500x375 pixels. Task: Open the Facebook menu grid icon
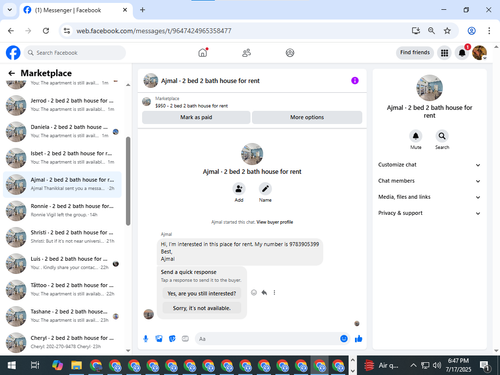tap(444, 53)
